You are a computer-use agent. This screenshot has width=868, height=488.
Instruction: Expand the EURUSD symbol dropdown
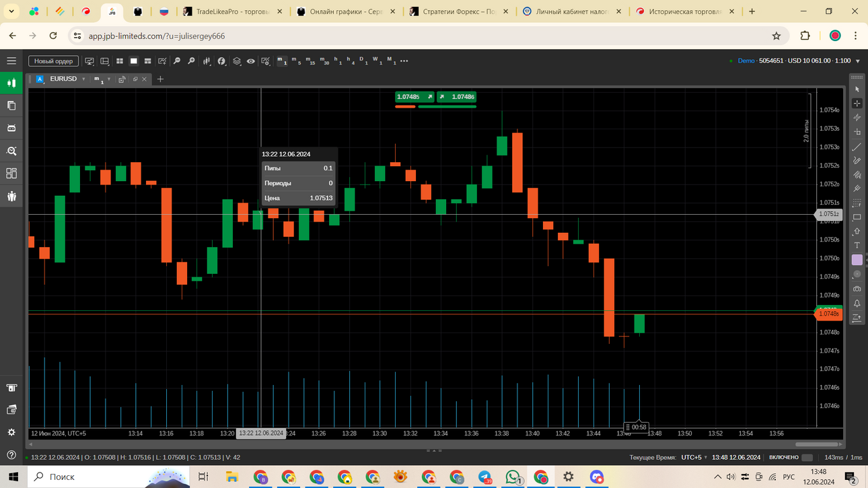point(83,79)
